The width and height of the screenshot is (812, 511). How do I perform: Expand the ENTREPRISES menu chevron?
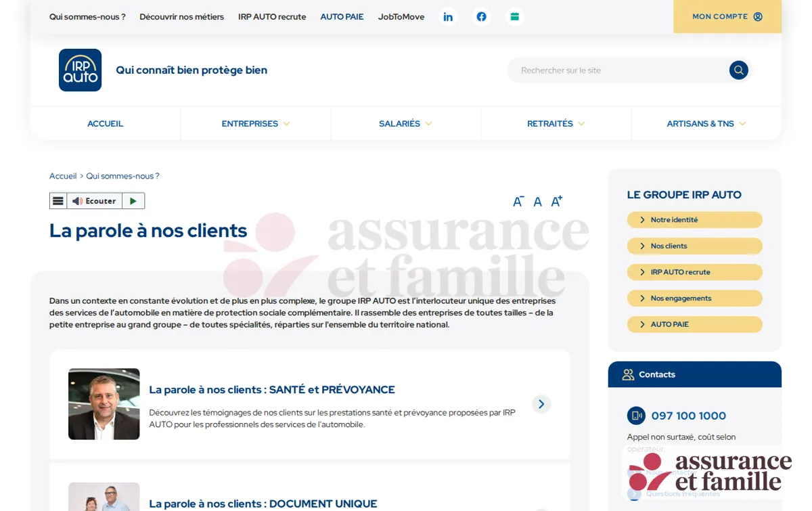click(x=286, y=124)
